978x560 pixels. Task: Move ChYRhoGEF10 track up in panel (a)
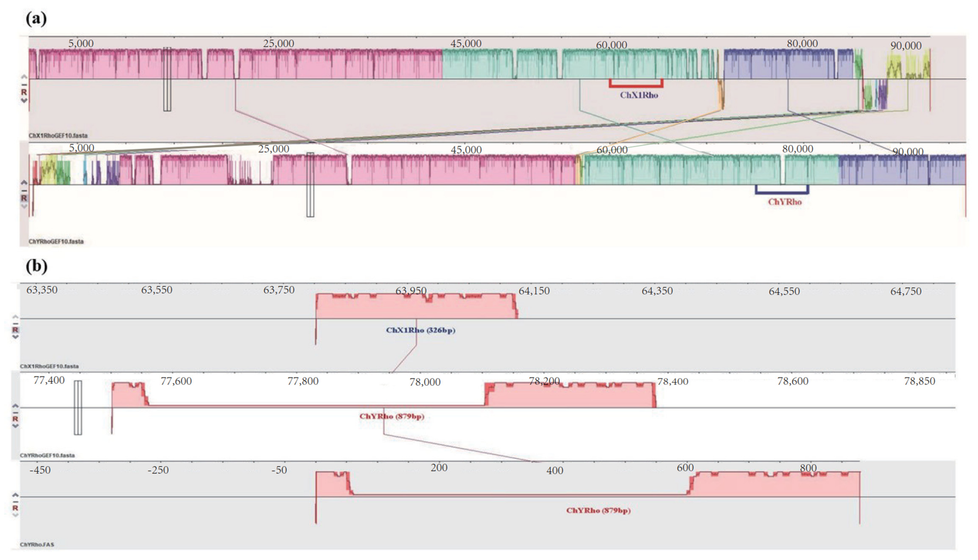click(x=24, y=182)
